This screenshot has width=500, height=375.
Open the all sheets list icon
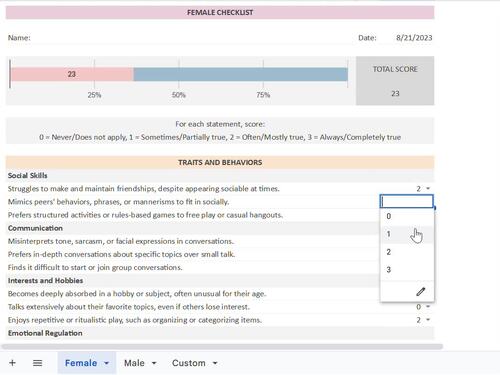pyautogui.click(x=37, y=363)
